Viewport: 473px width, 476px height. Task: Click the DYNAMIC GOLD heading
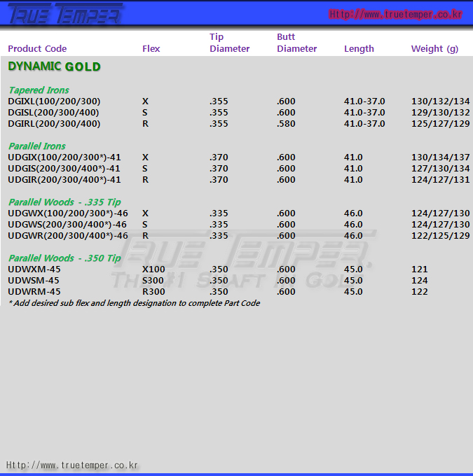[x=54, y=66]
